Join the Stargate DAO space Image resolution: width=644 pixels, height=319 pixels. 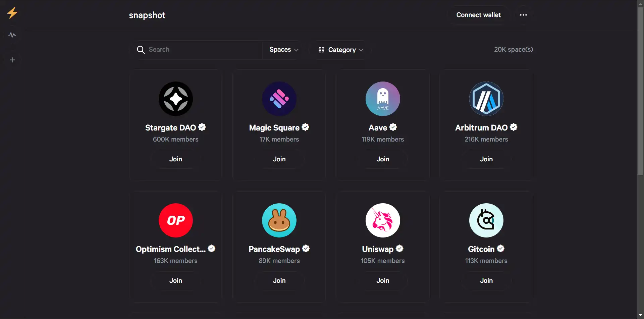click(176, 159)
